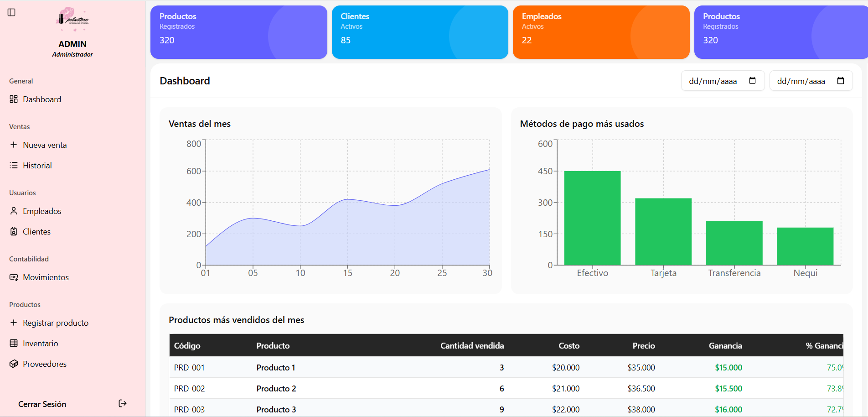Open calendar picker of second date field
868x417 pixels.
tap(841, 81)
